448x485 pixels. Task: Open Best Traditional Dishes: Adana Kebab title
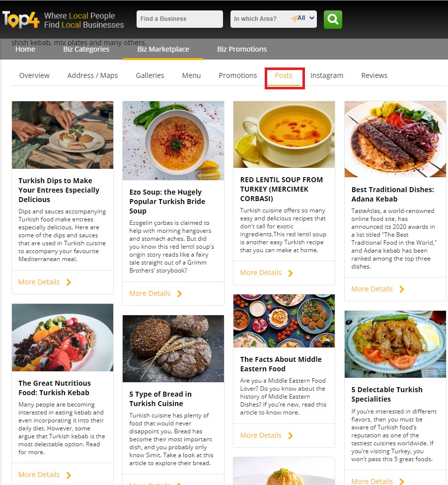pyautogui.click(x=392, y=194)
